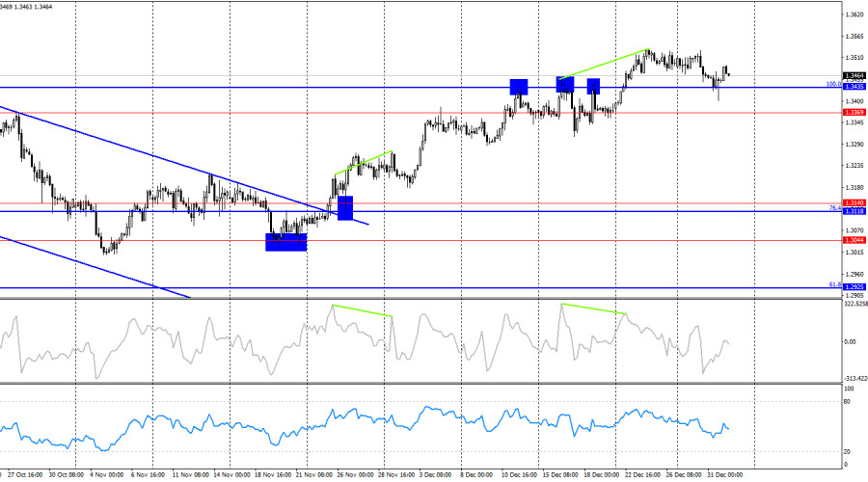868x482 pixels.
Task: Click the blue 1.2925 price level label
Action: [854, 286]
